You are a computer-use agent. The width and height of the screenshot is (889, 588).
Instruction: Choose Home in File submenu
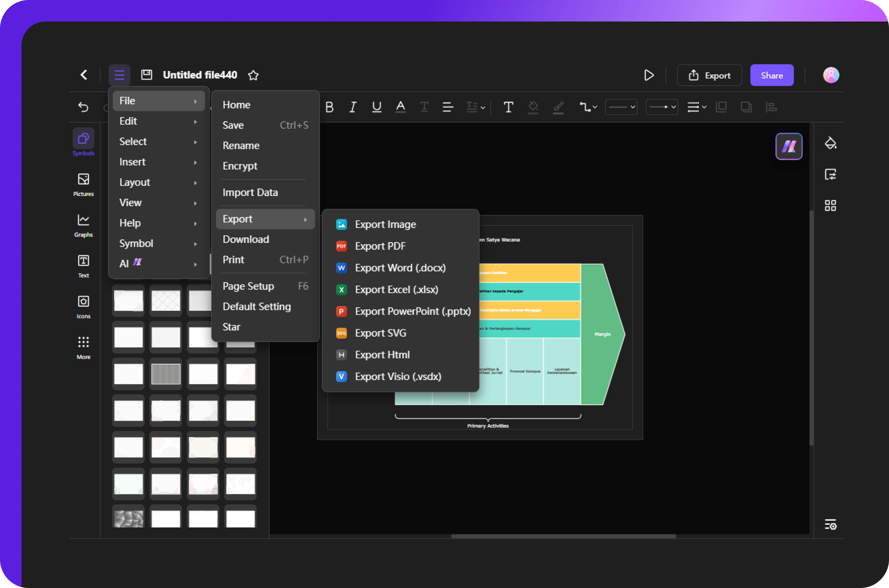265,105
